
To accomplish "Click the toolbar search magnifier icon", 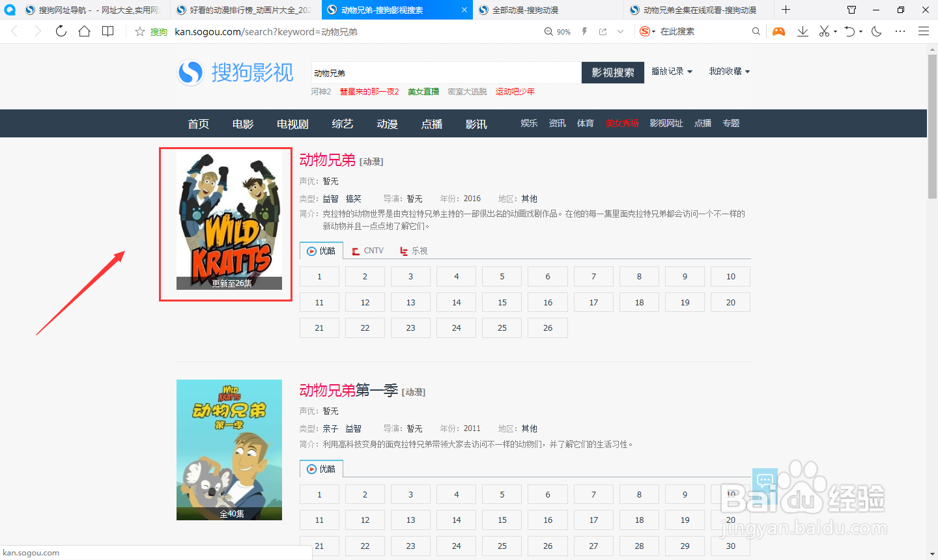I will click(x=756, y=31).
